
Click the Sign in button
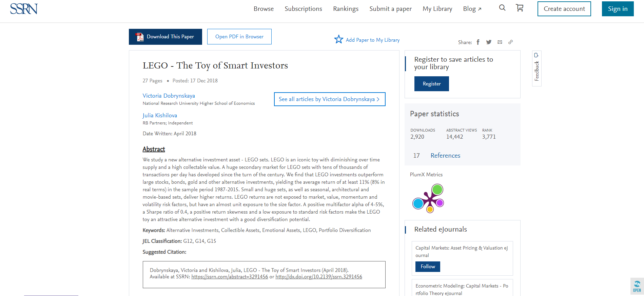tap(618, 9)
